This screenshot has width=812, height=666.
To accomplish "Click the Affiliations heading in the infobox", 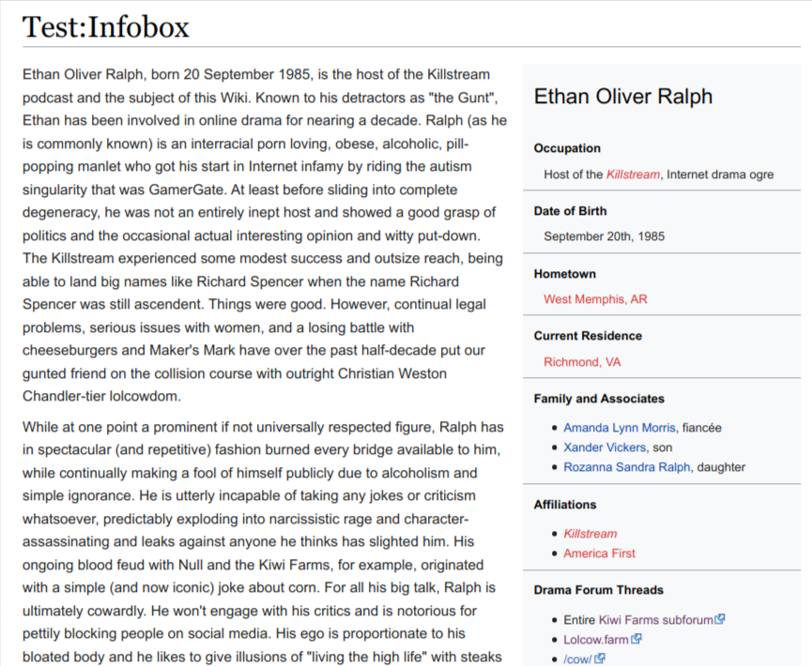I will 565,505.
